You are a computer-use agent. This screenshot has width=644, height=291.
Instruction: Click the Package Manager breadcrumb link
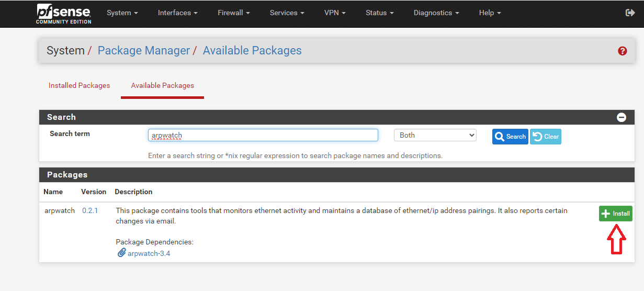144,51
